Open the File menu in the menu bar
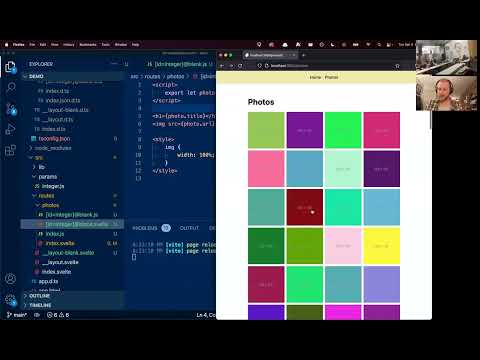Viewport: 480px width, 360px height. [x=32, y=44]
